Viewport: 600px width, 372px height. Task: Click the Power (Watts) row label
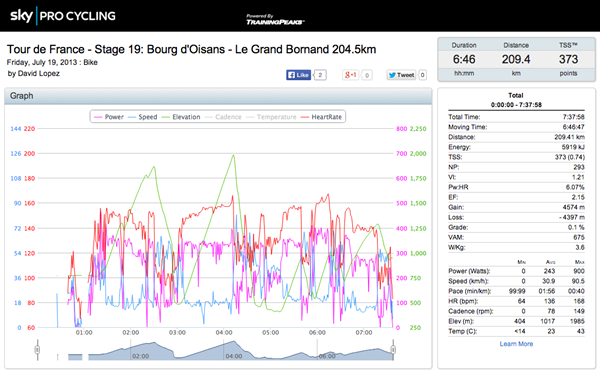[x=469, y=271]
